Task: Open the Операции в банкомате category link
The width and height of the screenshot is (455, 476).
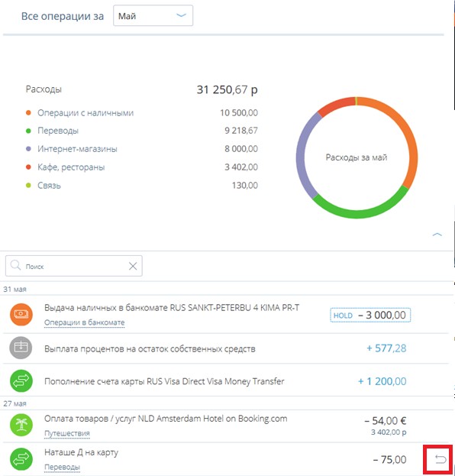Action: pyautogui.click(x=84, y=322)
